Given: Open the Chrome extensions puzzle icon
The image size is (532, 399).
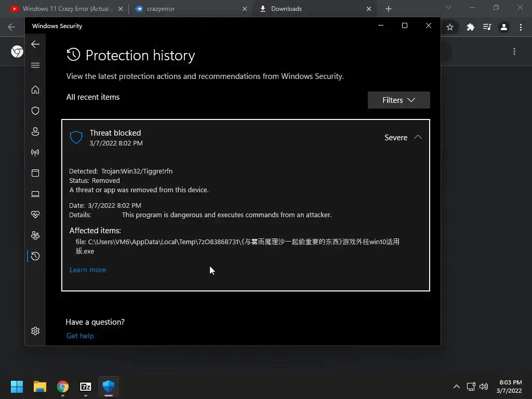Looking at the screenshot, I should (470, 27).
